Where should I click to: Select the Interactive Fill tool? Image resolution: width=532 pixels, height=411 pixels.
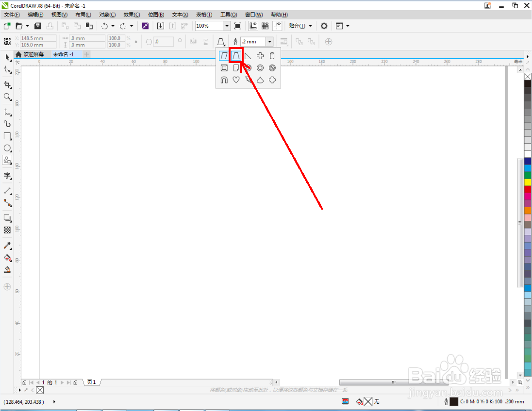(7, 257)
